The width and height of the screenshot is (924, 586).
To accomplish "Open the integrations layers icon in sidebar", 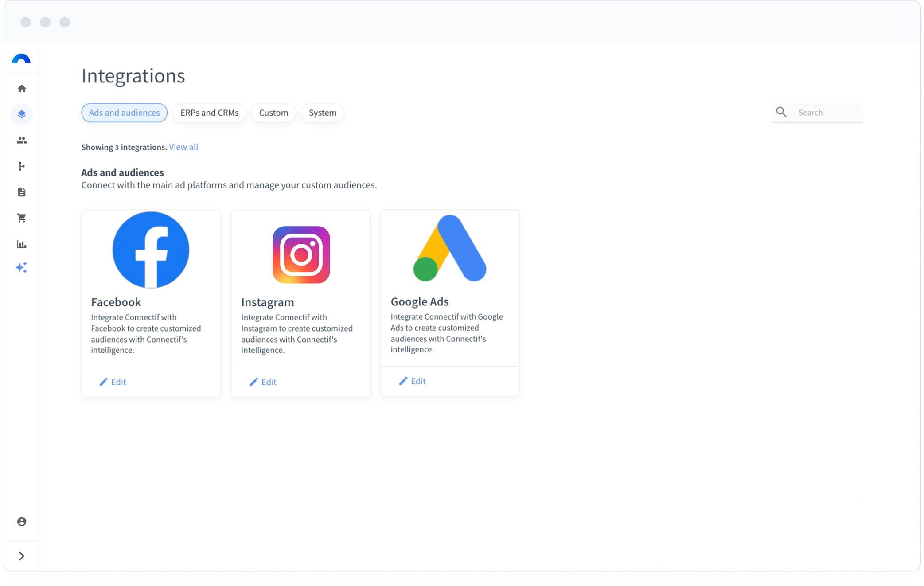I will pos(22,114).
